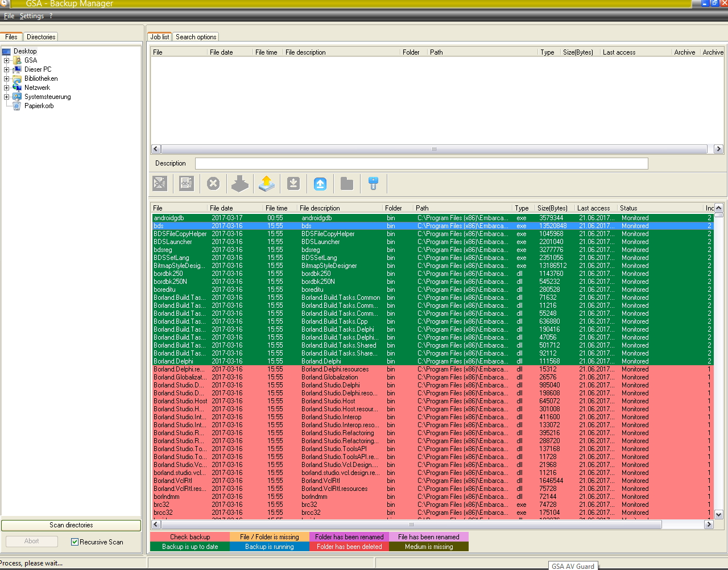This screenshot has width=728, height=570.
Task: Click into the Description input field
Action: [x=421, y=164]
